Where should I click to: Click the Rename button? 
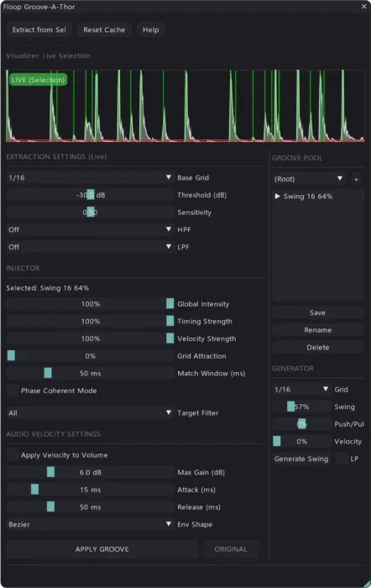pyautogui.click(x=318, y=329)
